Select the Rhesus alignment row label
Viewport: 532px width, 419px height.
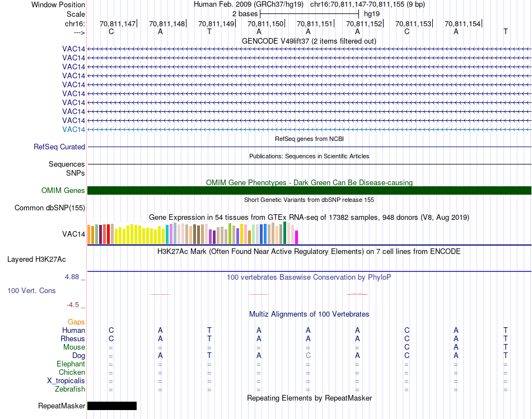point(73,338)
